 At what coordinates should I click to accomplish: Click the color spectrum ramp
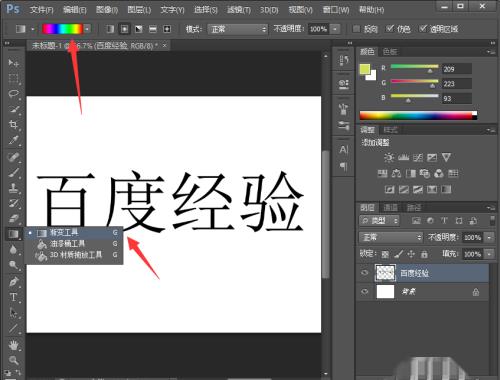418,115
